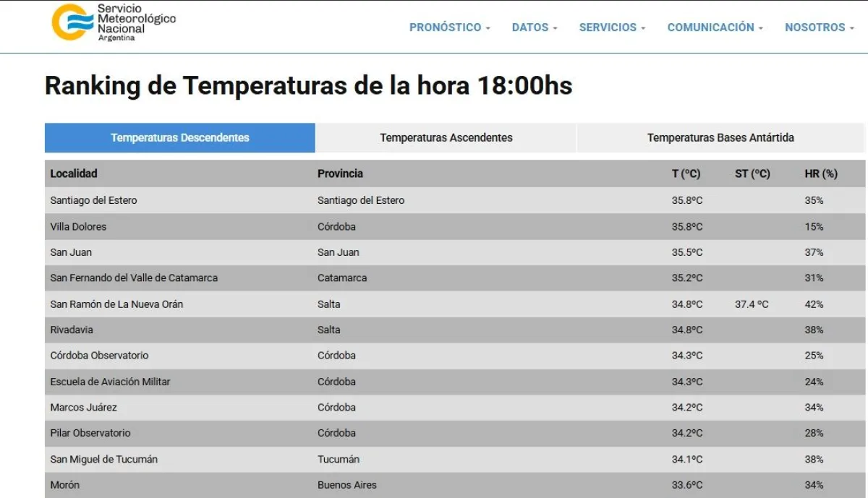Switch to Temperaturas Bases Antártida tab
This screenshot has height=498, width=868.
point(720,138)
